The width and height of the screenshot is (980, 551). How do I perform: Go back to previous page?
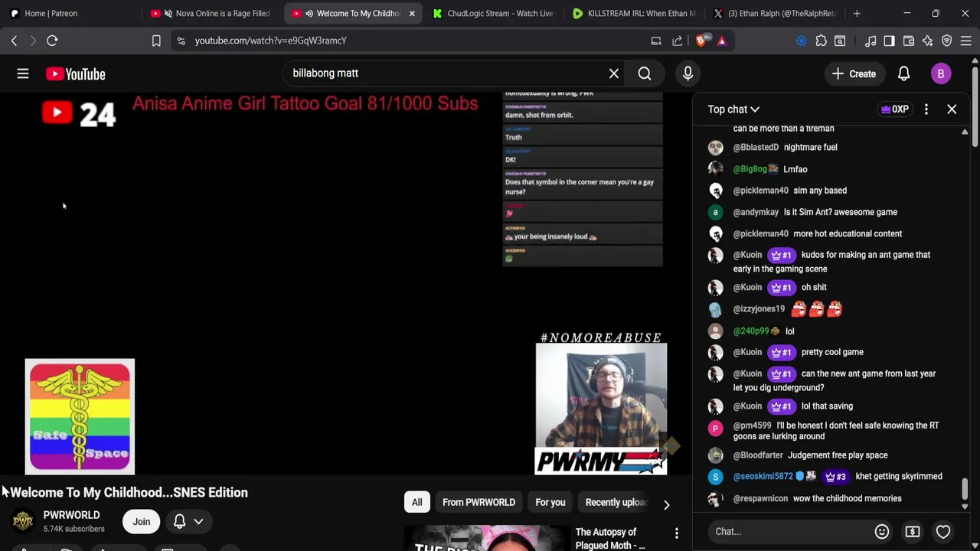[x=14, y=41]
